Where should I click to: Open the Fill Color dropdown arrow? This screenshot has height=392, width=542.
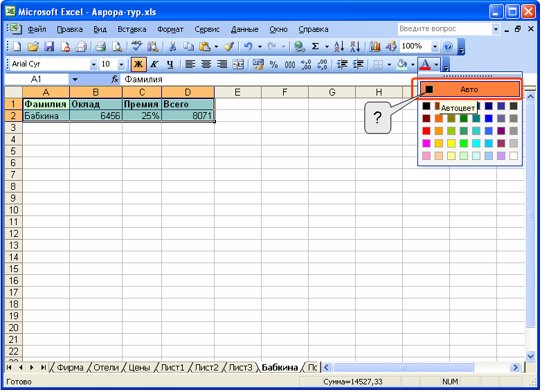413,64
